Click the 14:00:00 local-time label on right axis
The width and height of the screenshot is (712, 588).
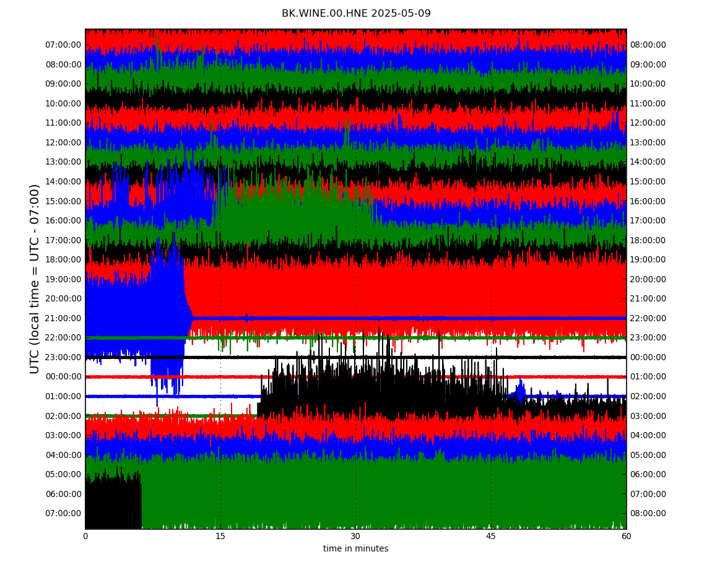point(648,162)
